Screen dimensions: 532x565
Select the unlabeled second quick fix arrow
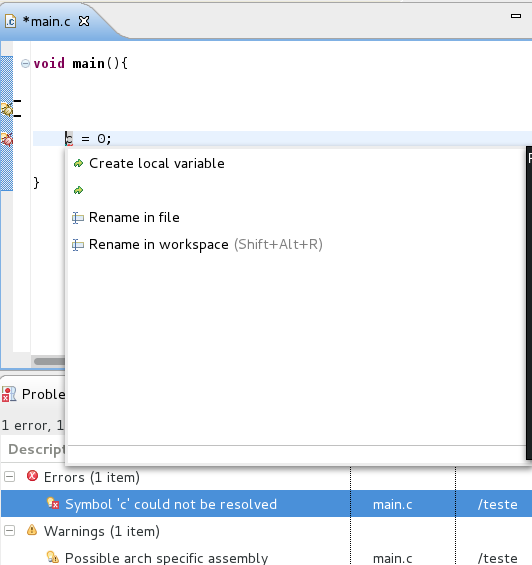pyautogui.click(x=78, y=190)
